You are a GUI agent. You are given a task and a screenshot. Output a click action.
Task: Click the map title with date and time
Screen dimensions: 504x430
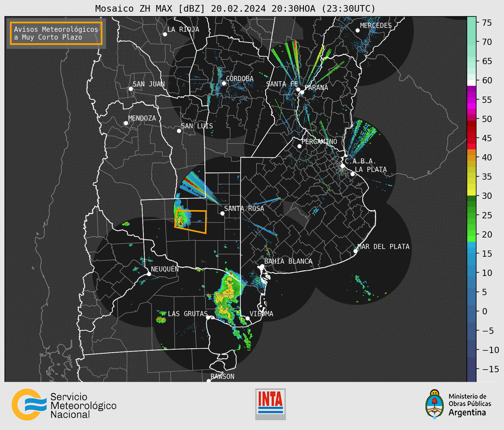coord(235,9)
